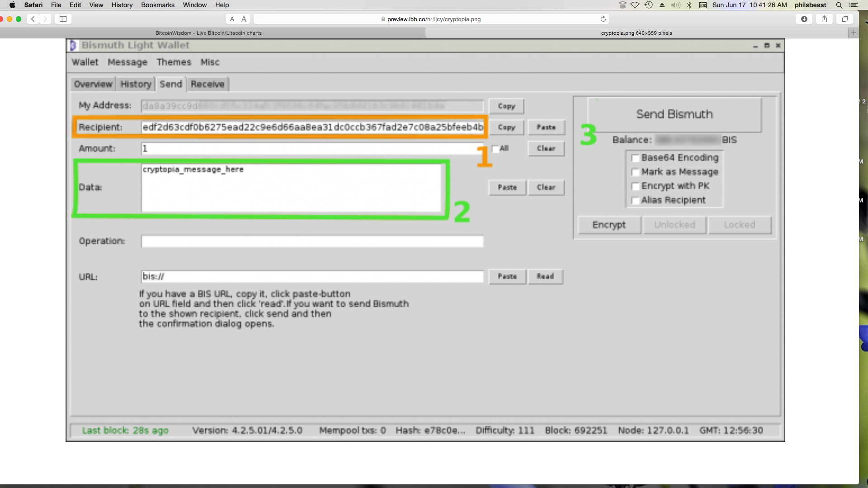The height and width of the screenshot is (488, 868).
Task: Click the Read button
Action: coord(545,277)
